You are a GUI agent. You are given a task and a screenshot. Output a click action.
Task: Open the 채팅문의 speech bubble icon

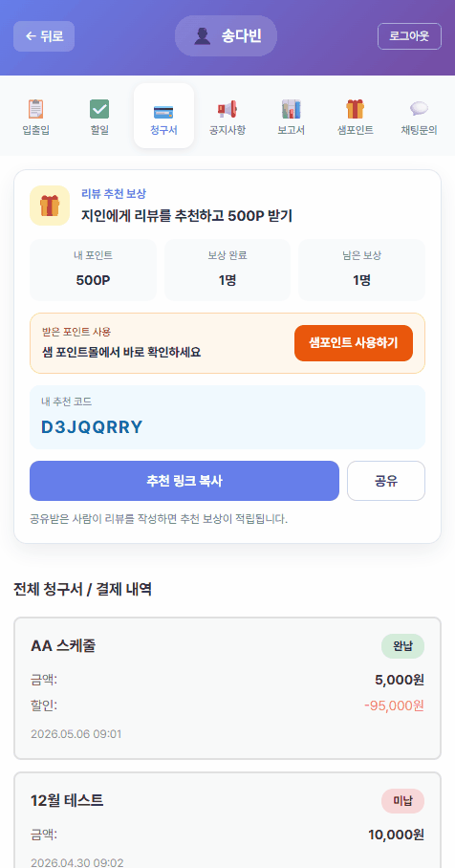click(x=419, y=109)
